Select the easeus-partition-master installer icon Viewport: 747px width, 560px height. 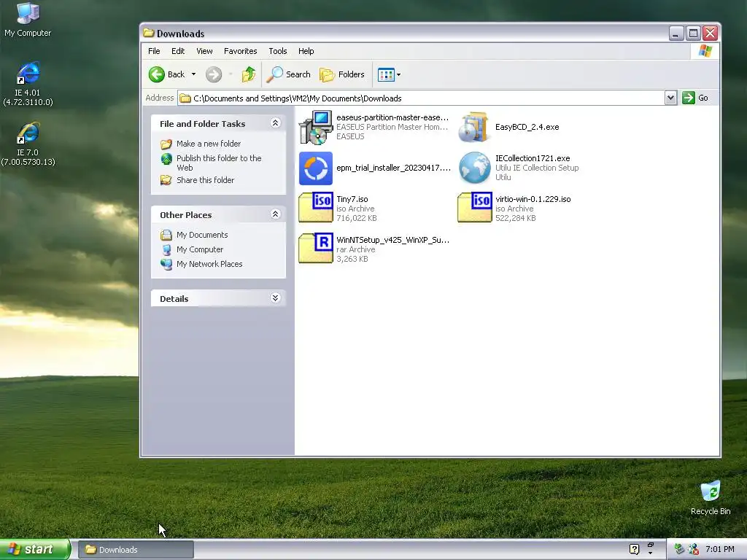point(315,127)
